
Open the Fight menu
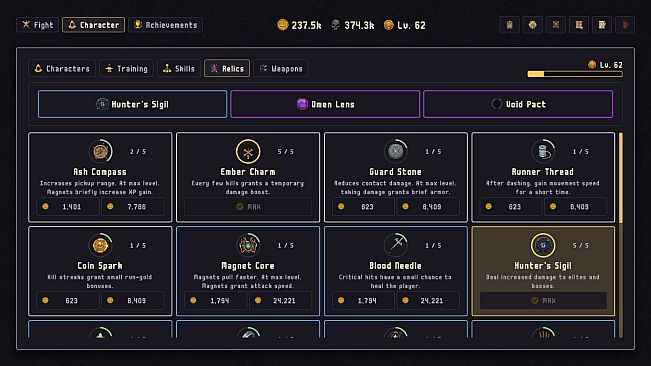click(38, 25)
